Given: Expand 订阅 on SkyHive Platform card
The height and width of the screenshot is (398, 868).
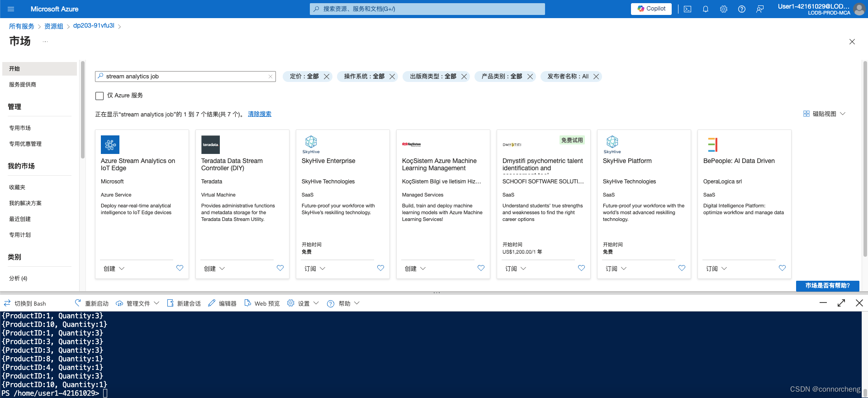Looking at the screenshot, I should [616, 269].
